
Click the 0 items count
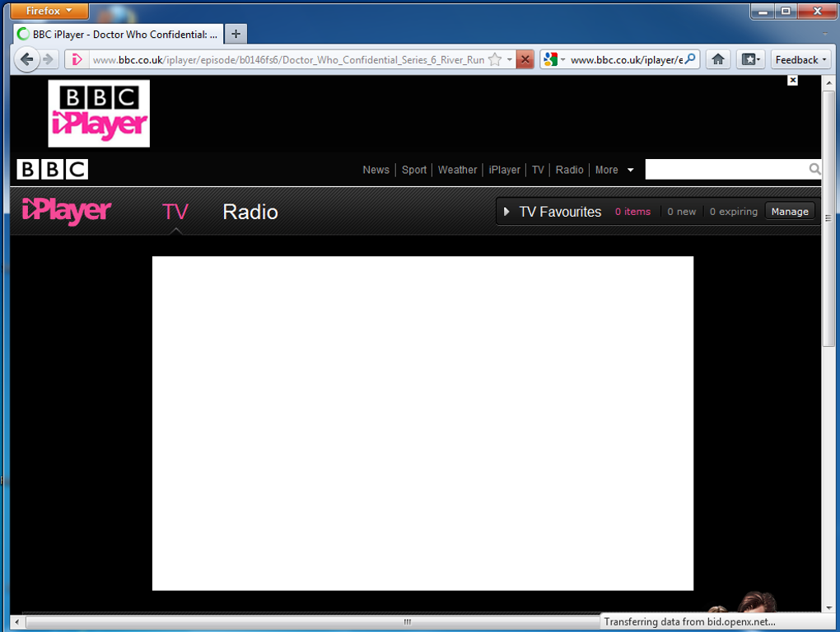[x=632, y=212]
